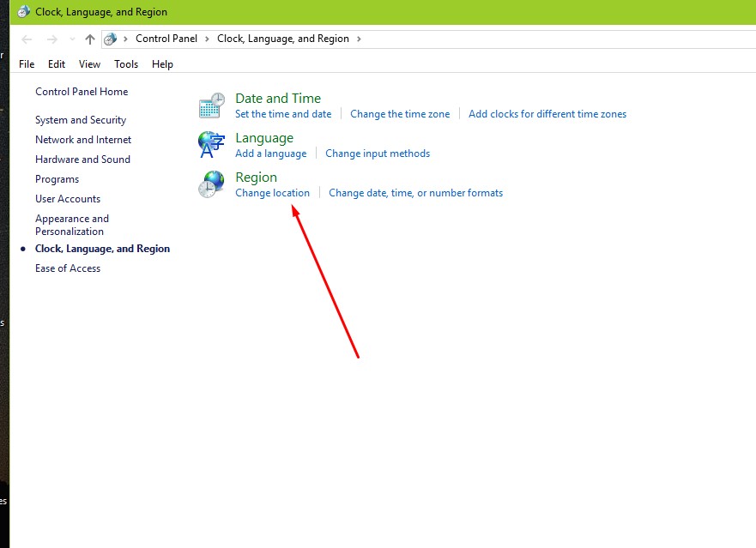Navigate back using the back arrow
Viewport: 756px width, 548px height.
[27, 39]
